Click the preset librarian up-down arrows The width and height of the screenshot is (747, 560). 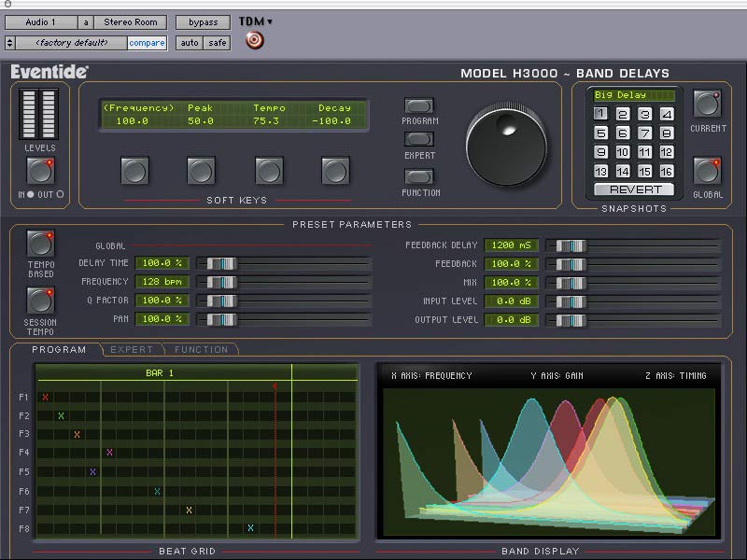pos(10,43)
